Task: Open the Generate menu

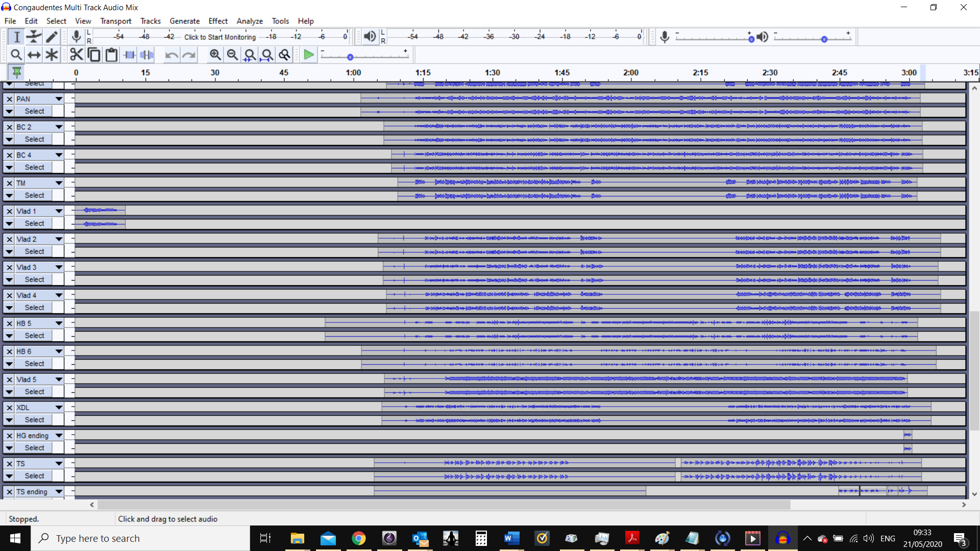Action: coord(184,21)
